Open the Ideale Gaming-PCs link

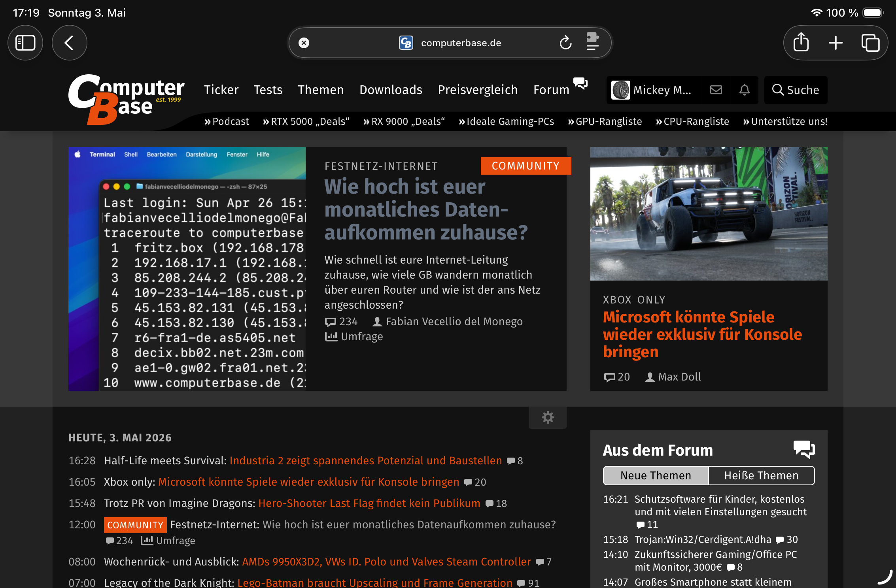(506, 121)
